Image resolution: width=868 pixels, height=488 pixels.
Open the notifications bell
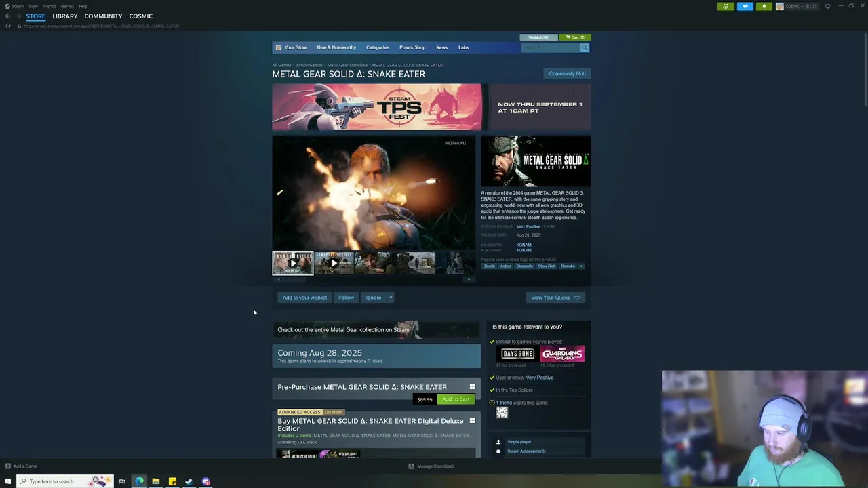(764, 6)
